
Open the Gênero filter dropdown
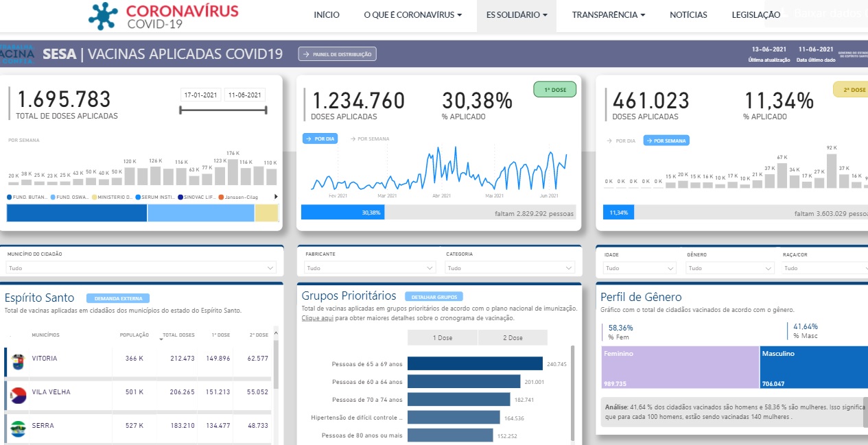pyautogui.click(x=729, y=268)
